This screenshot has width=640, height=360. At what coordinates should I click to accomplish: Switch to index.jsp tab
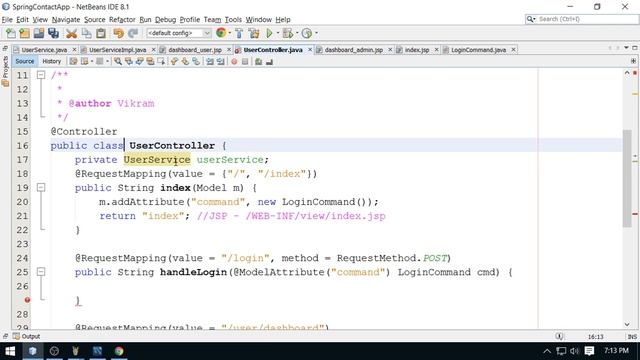coord(417,50)
